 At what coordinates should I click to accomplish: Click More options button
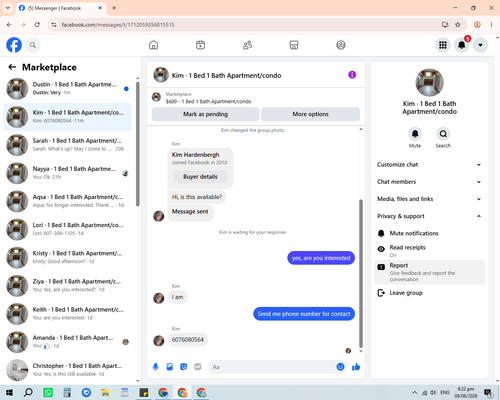[x=310, y=114]
